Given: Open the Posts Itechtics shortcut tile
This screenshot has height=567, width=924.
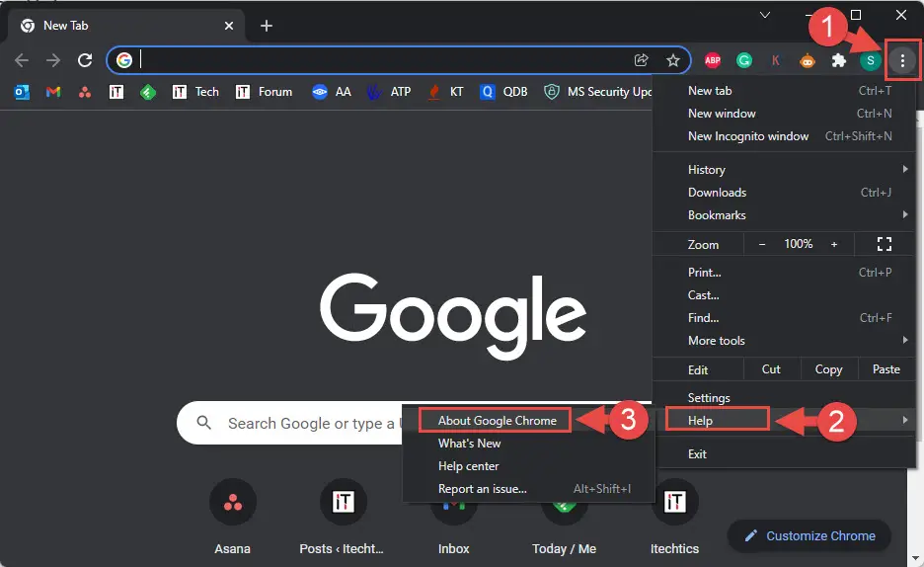Looking at the screenshot, I should [x=342, y=517].
